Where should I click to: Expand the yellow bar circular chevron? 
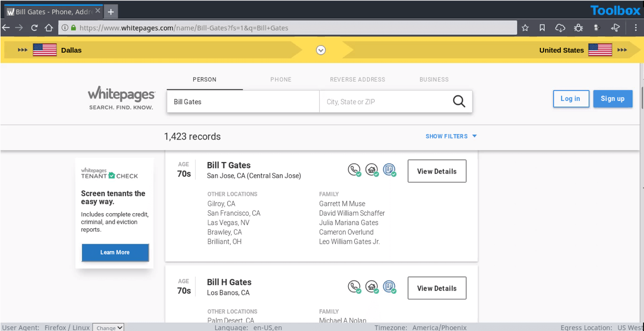(321, 50)
